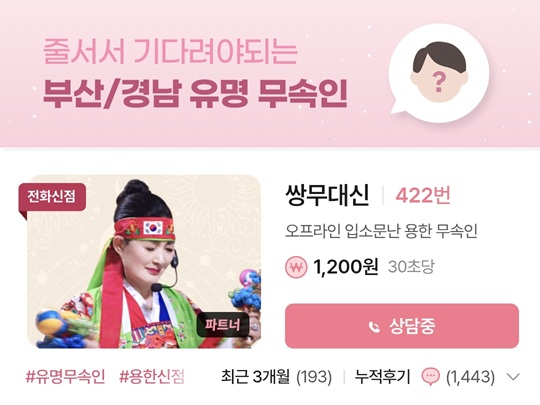Click the 파트너 badge on photo
540x405 pixels.
[222, 324]
